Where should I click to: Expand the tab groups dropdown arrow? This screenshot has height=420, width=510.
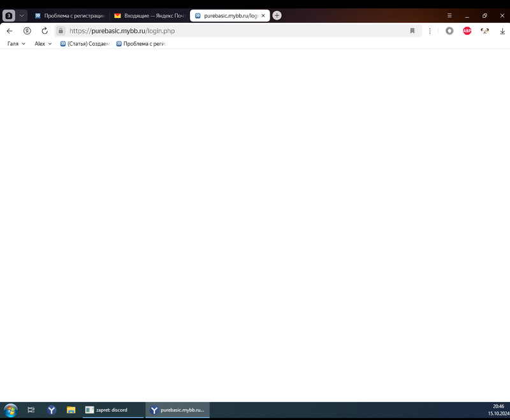click(x=22, y=15)
